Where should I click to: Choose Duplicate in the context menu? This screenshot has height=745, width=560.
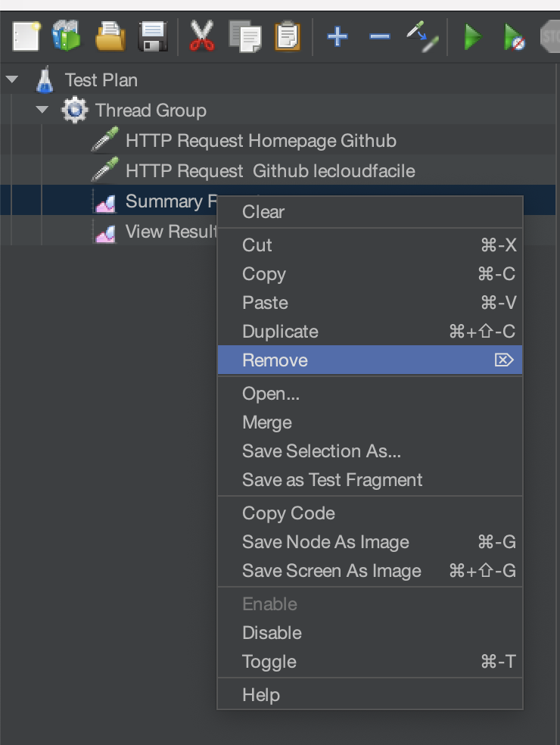coord(280,332)
